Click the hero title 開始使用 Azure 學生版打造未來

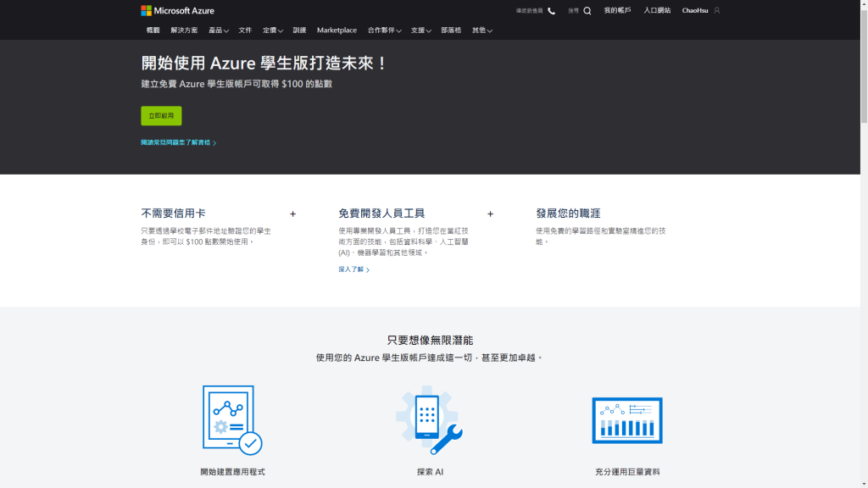tap(264, 63)
